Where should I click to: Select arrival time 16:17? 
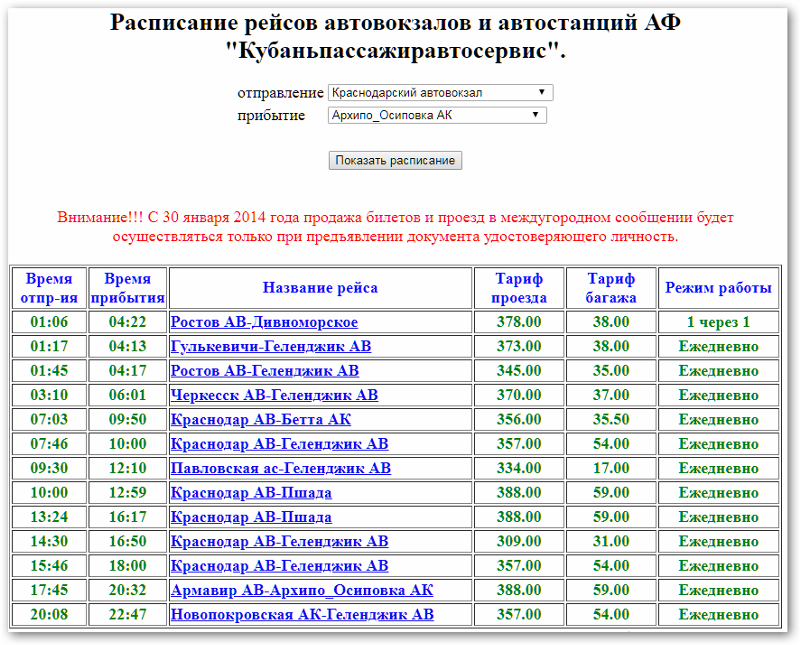coord(128,517)
